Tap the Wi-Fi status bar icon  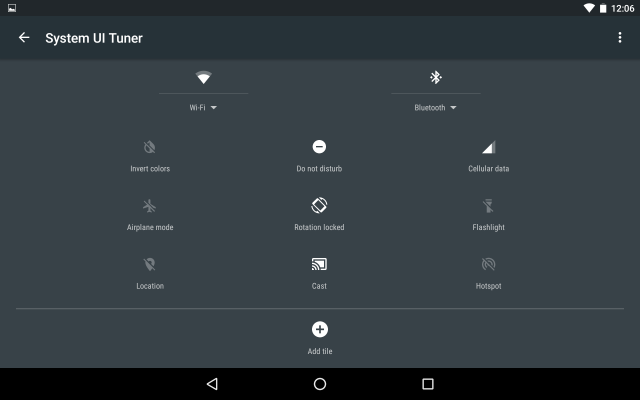589,8
